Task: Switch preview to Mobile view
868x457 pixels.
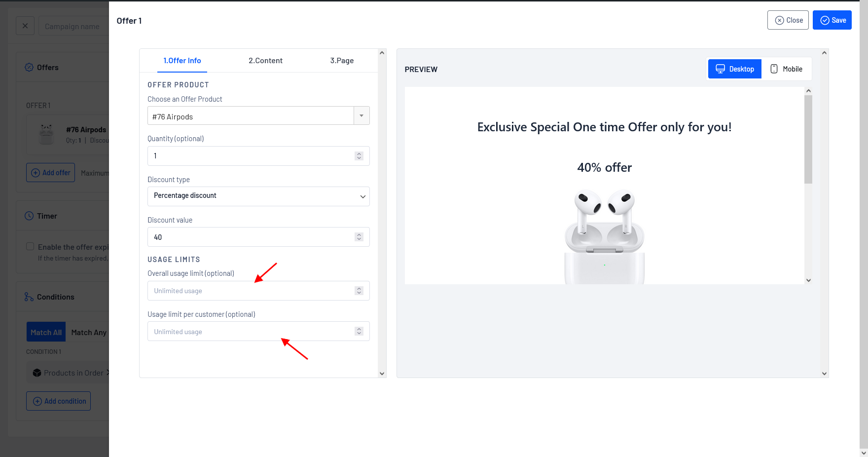Action: click(786, 69)
